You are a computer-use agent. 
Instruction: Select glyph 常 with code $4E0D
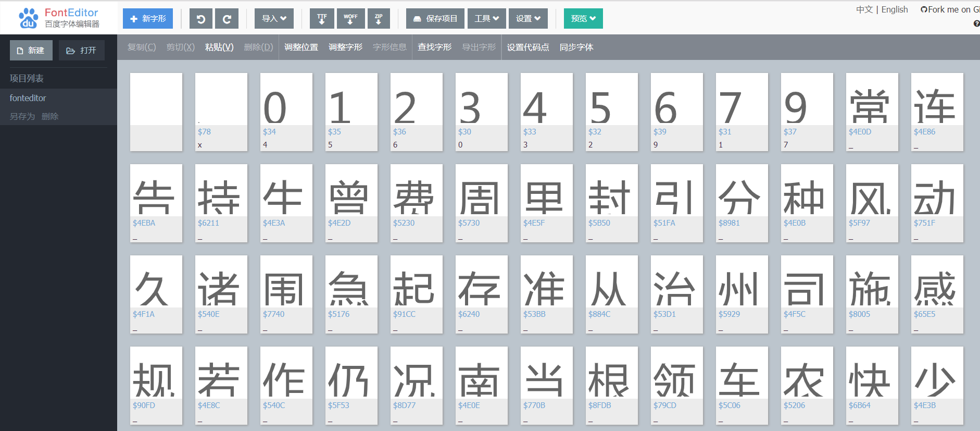click(872, 112)
